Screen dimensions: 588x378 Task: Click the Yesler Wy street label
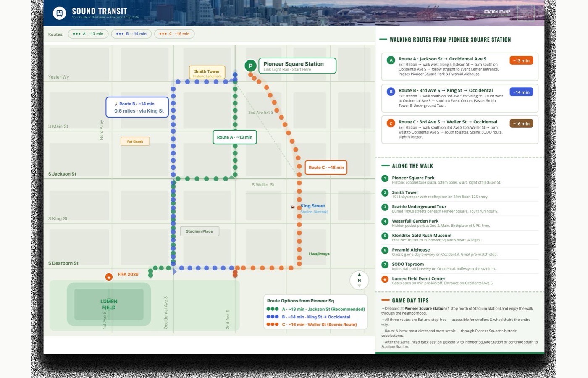tap(58, 77)
